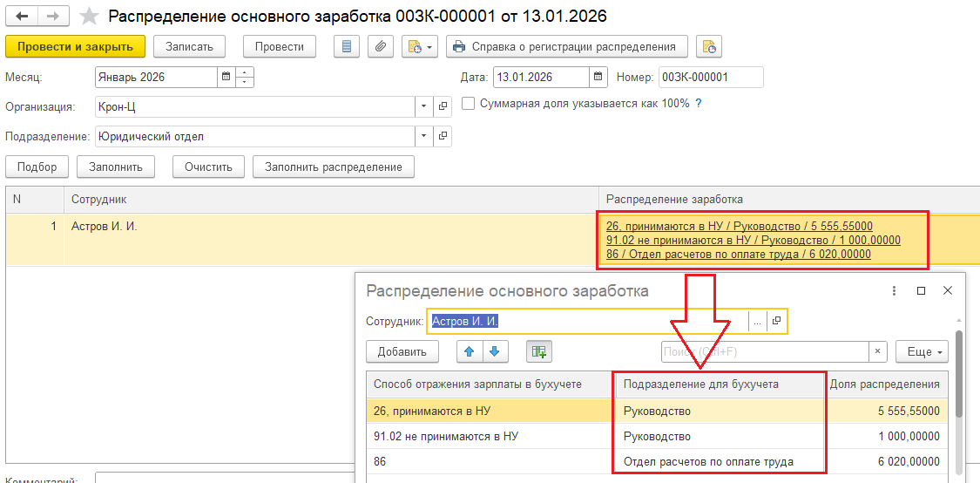Viewport: 980px width, 483px height.
Task: Click the Провести button
Action: 280,46
